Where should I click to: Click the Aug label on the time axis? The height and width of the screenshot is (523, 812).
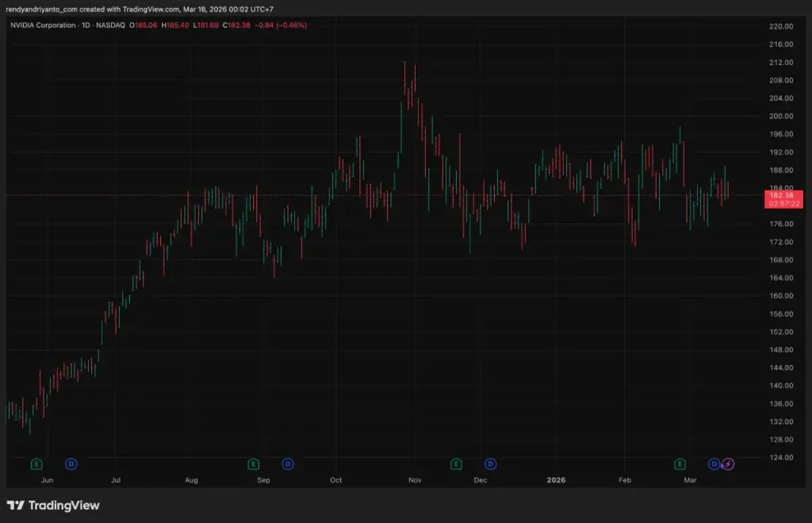click(x=191, y=480)
